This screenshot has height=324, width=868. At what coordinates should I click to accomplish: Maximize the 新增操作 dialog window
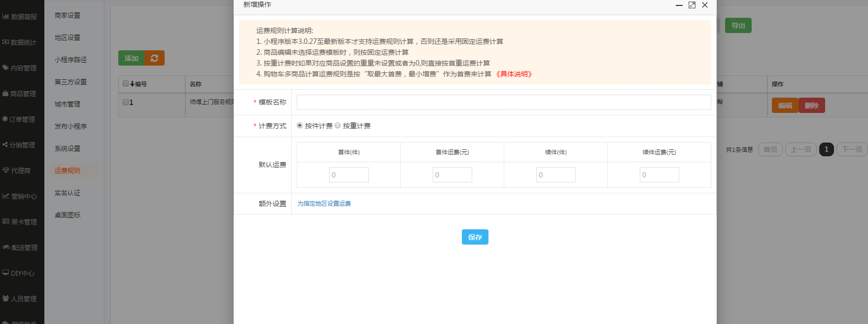pos(692,5)
